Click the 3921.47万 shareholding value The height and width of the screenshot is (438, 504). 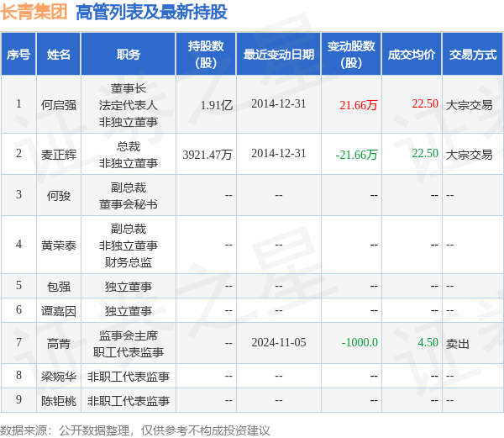[x=207, y=155]
